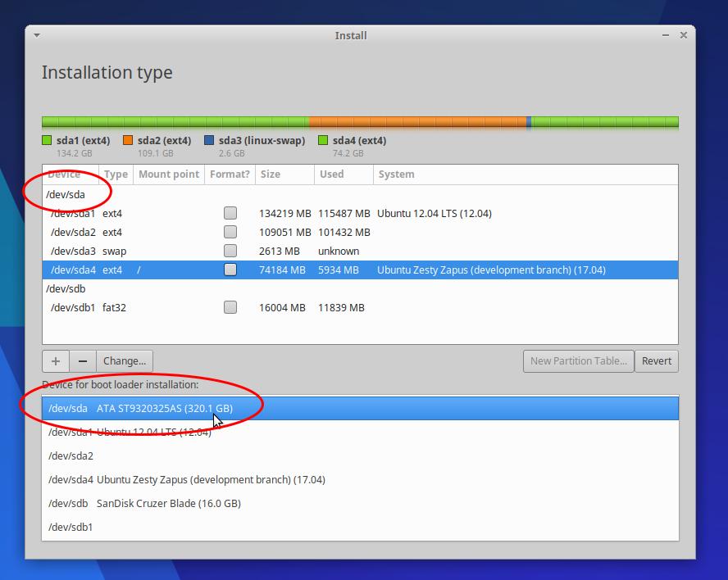
Task: Select the /dev/sda disk row in table
Action: 360,194
